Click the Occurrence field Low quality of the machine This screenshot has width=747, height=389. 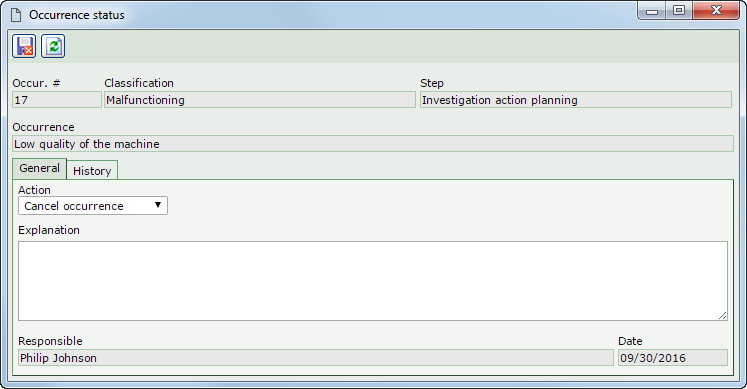(373, 144)
